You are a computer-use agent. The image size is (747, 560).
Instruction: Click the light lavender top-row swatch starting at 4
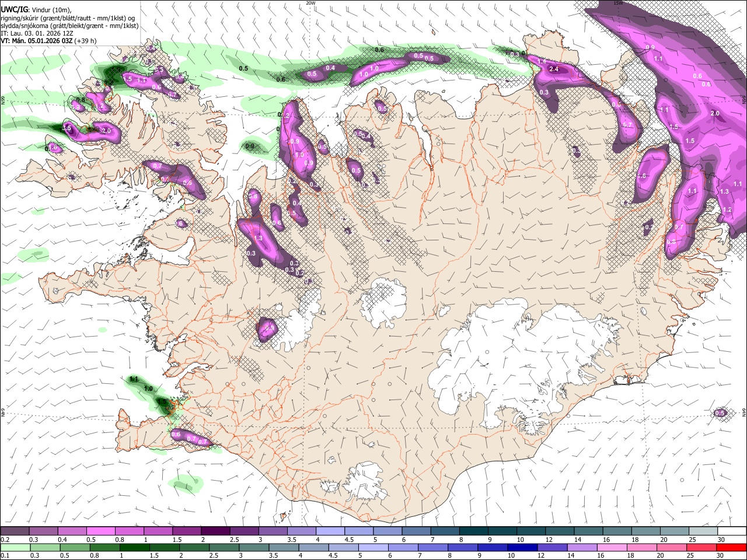pyautogui.click(x=330, y=531)
